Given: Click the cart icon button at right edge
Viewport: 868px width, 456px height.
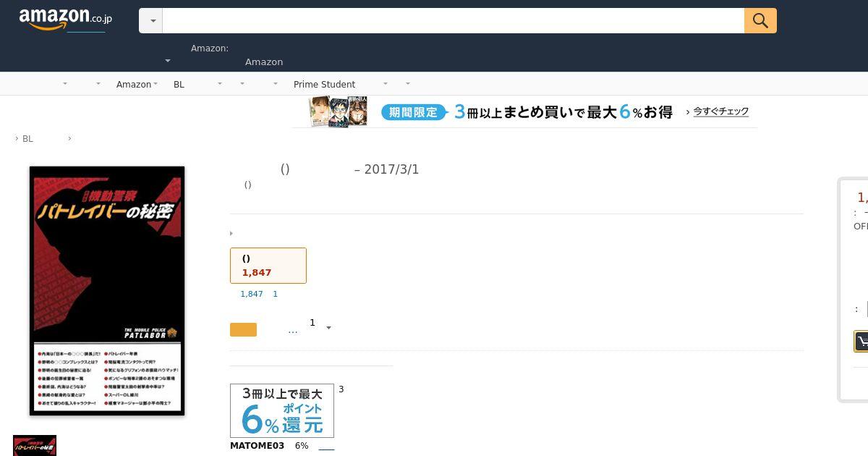Looking at the screenshot, I should 861,341.
